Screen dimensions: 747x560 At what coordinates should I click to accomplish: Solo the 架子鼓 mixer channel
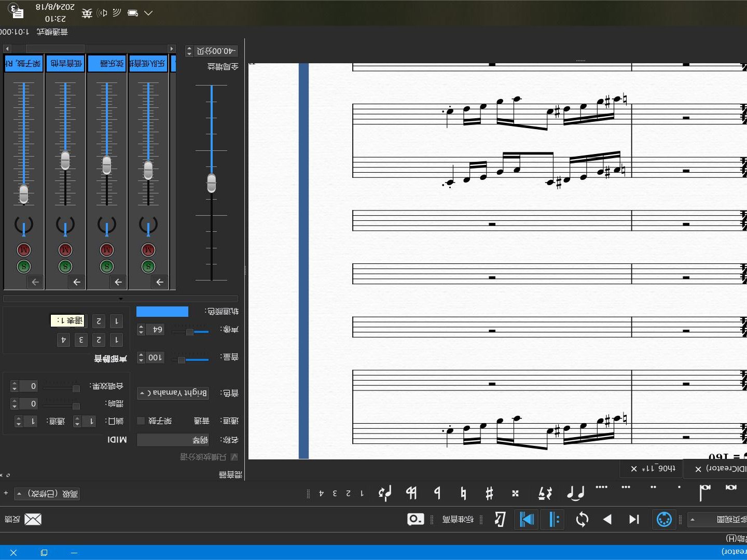tap(23, 267)
